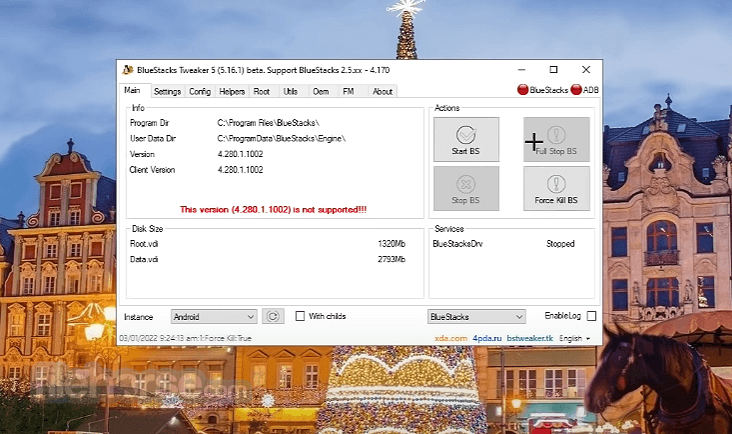Open the xda.com link
Screen dimensions: 732x434
[x=450, y=338]
